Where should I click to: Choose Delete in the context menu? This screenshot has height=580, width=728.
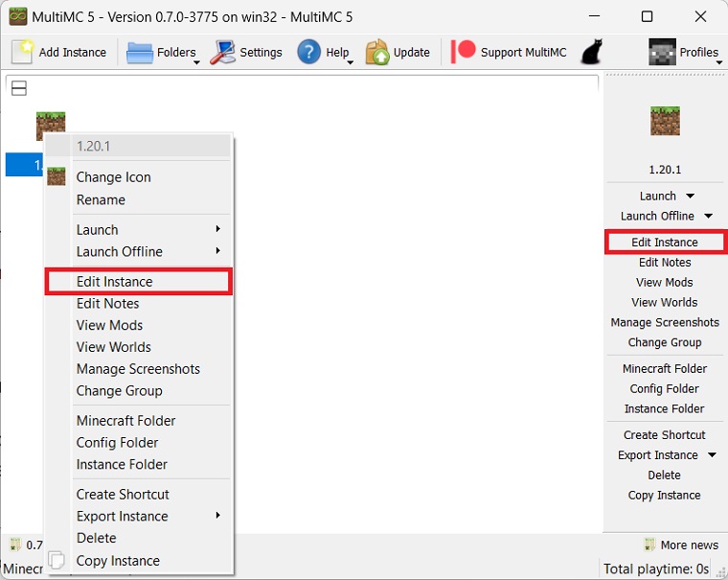click(138, 538)
